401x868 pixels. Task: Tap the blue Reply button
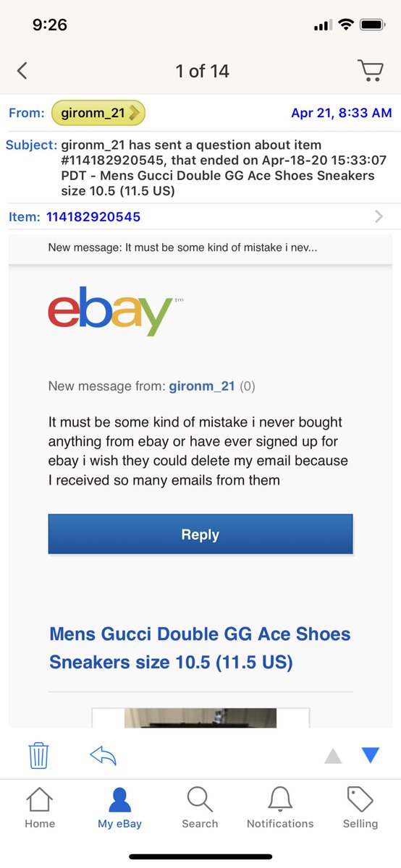tap(200, 535)
